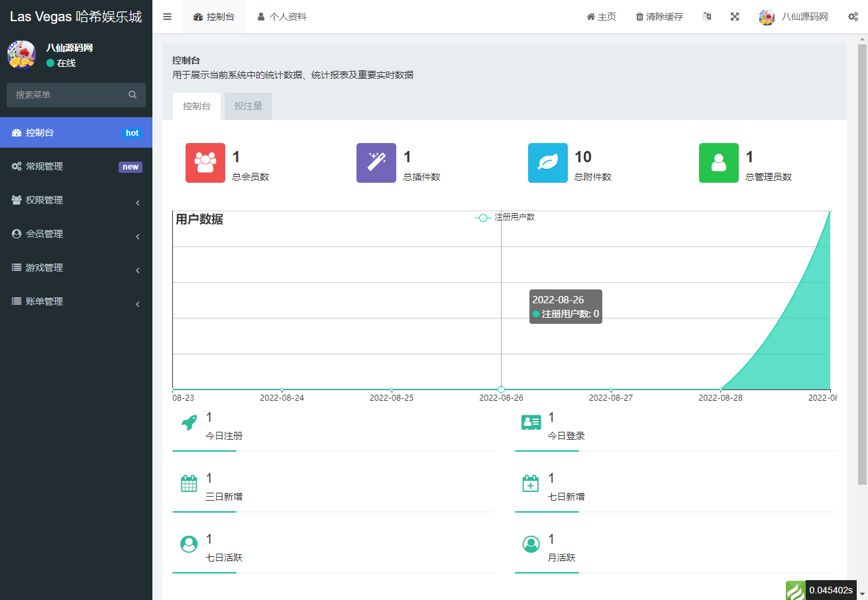
Task: Click the 总附件数 label under 10
Action: coord(592,177)
